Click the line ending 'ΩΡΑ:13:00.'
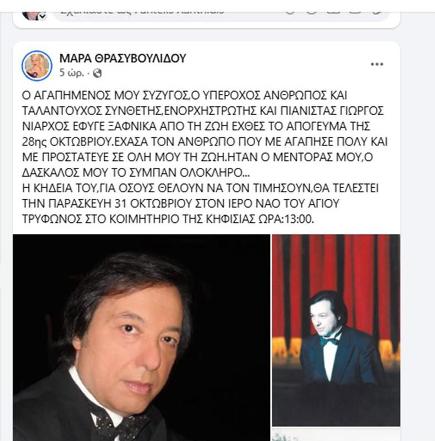435x441 pixels. point(168,219)
